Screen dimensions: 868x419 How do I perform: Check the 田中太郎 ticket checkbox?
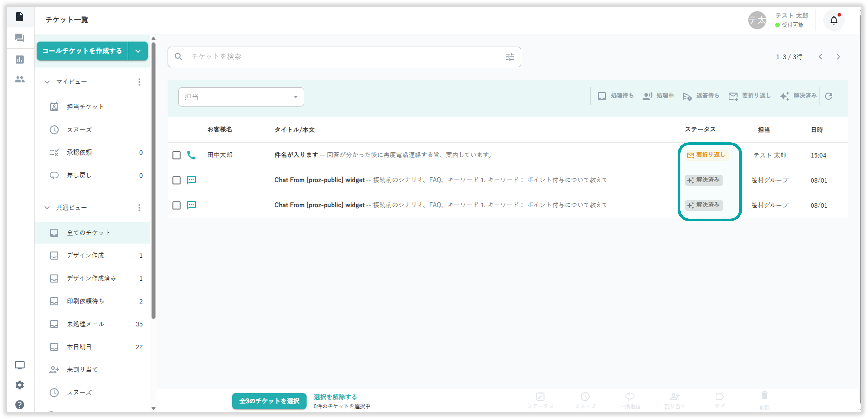[x=177, y=155]
